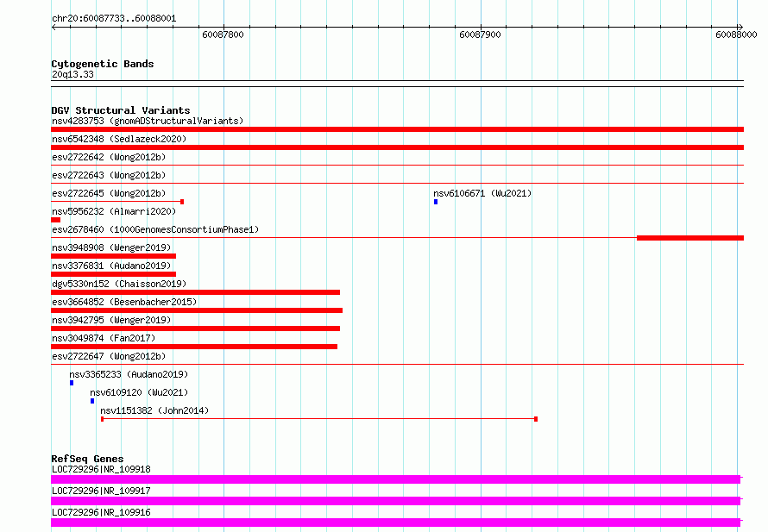The image size is (768, 532).
Task: Select the blue nsv6106671 marker
Action: click(x=436, y=202)
